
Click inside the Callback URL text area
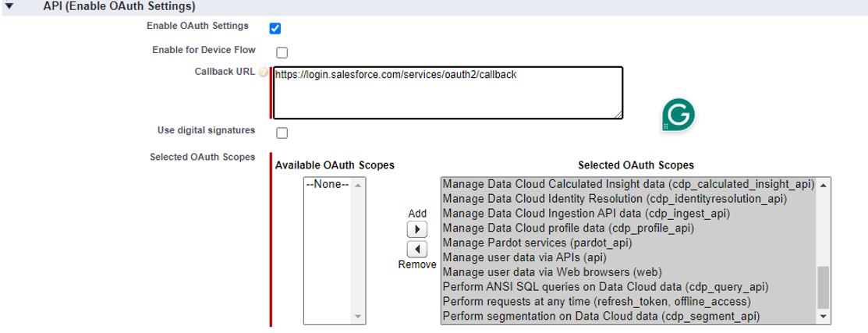[448, 93]
